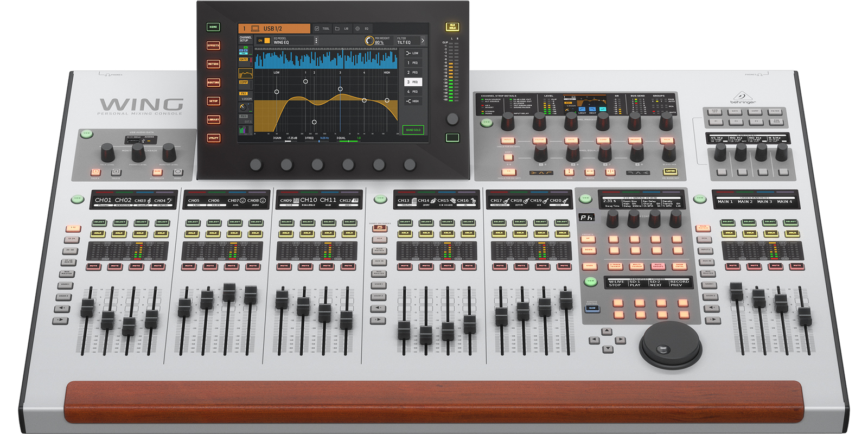Select the 3 PEQ band tab
The image size is (868, 434).
click(413, 82)
